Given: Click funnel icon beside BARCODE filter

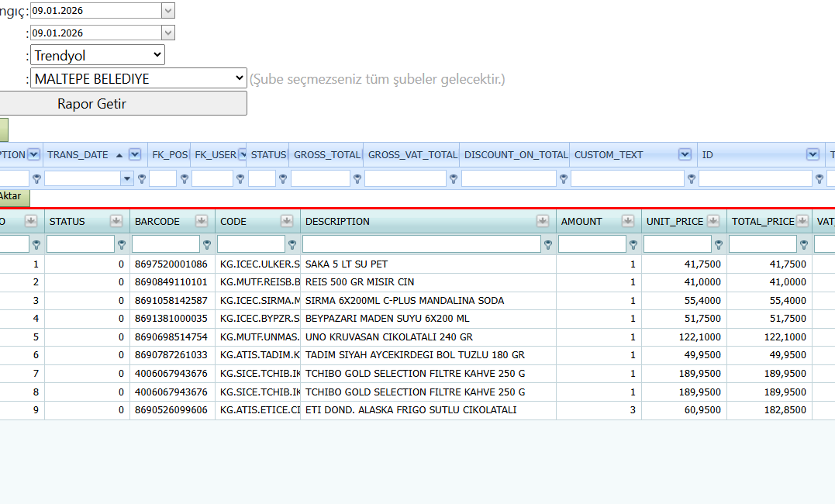Looking at the screenshot, I should (x=207, y=244).
